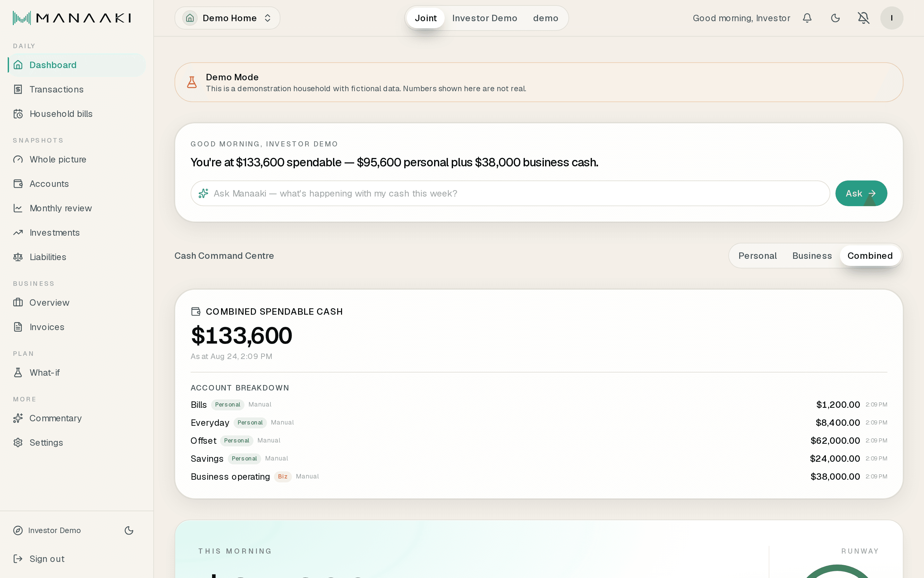The image size is (924, 578).
Task: Focus the Ask Manaaki input field
Action: tap(510, 193)
